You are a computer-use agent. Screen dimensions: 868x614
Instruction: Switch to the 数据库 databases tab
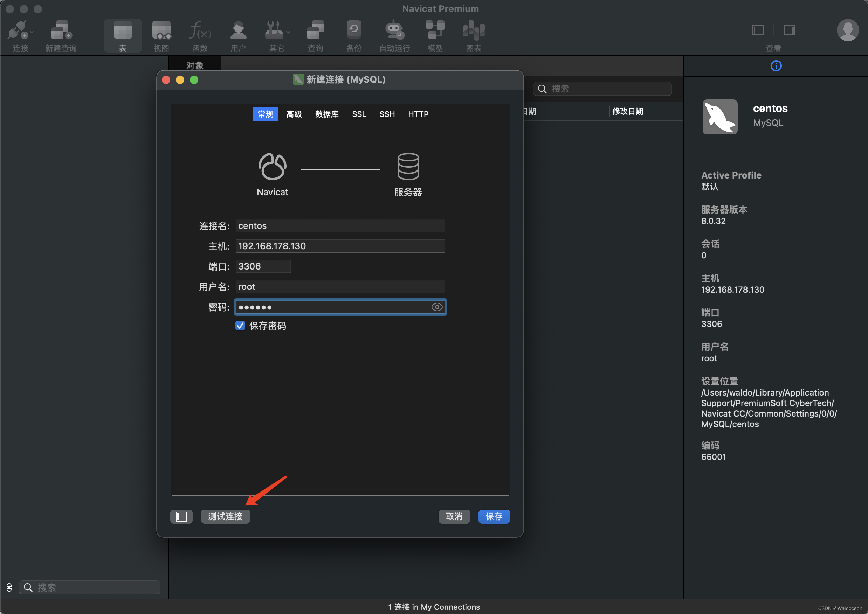coord(327,114)
